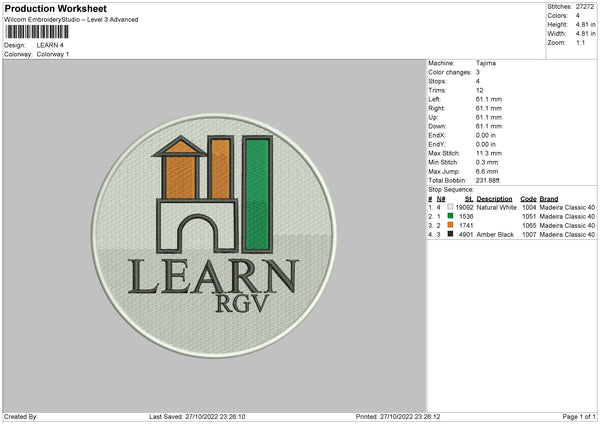Click the 'Down:' label
This screenshot has width=600, height=424.
[x=437, y=126]
